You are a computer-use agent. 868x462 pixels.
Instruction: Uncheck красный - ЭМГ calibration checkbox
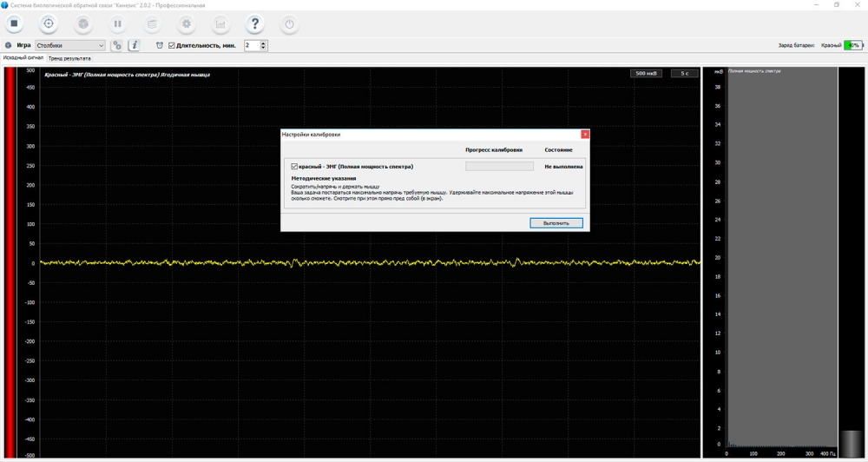(294, 166)
